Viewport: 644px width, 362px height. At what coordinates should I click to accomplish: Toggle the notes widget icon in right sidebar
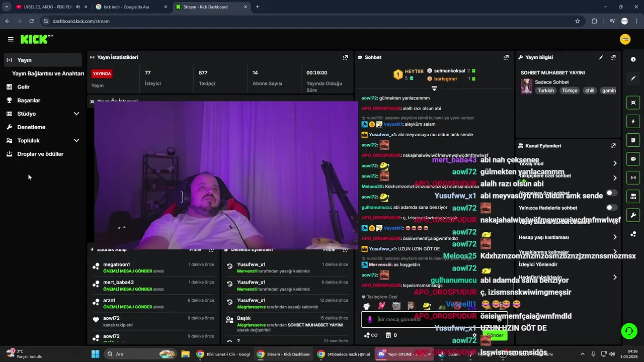point(633,140)
